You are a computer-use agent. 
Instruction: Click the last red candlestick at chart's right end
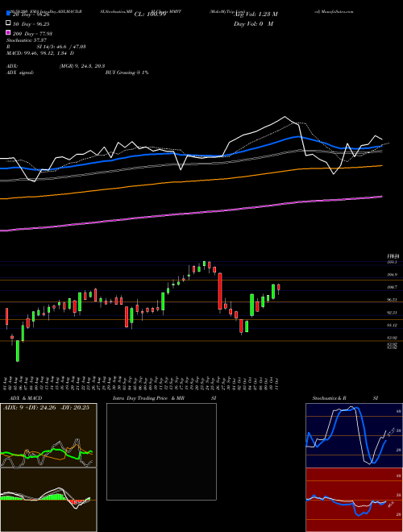click(279, 288)
